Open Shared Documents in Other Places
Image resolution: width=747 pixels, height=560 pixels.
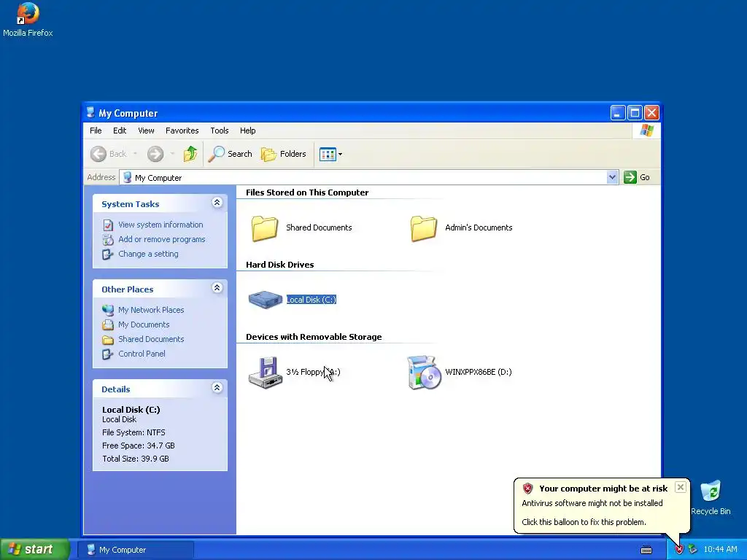point(151,339)
